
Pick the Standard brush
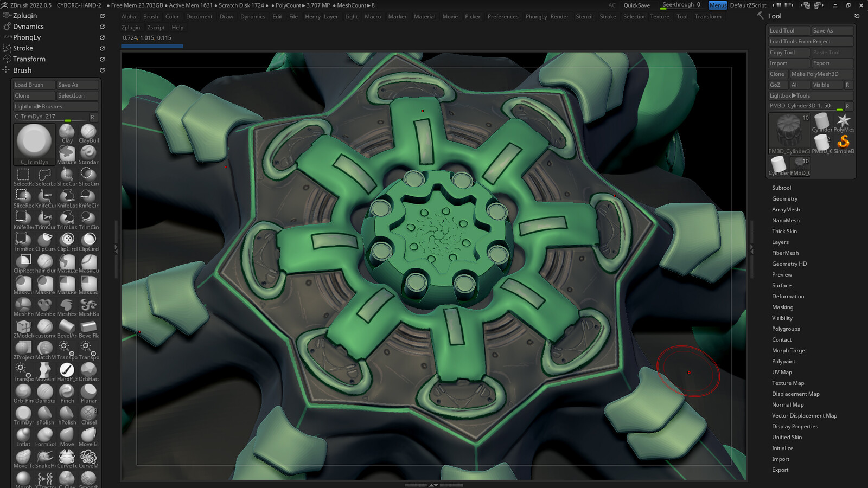(88, 155)
